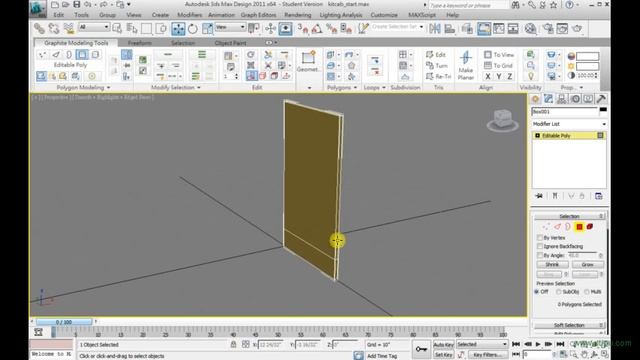Open the Hierarchy command panel tab
Viewport: 640px width, 360px height.
coord(562,99)
